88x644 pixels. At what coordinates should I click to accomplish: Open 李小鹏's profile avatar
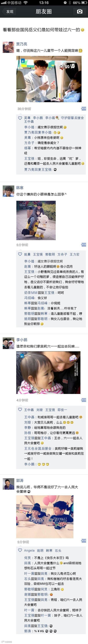coord(8,343)
